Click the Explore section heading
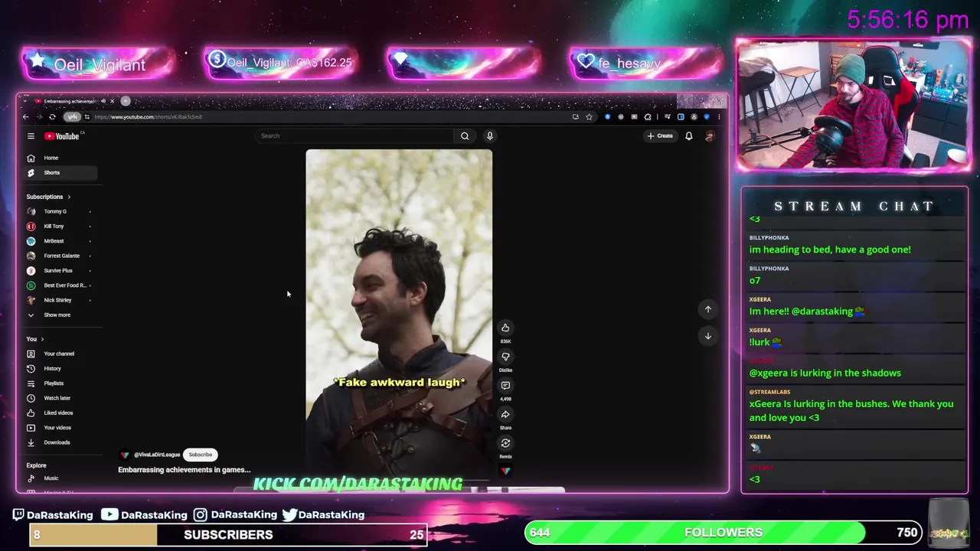980x551 pixels. click(x=36, y=465)
